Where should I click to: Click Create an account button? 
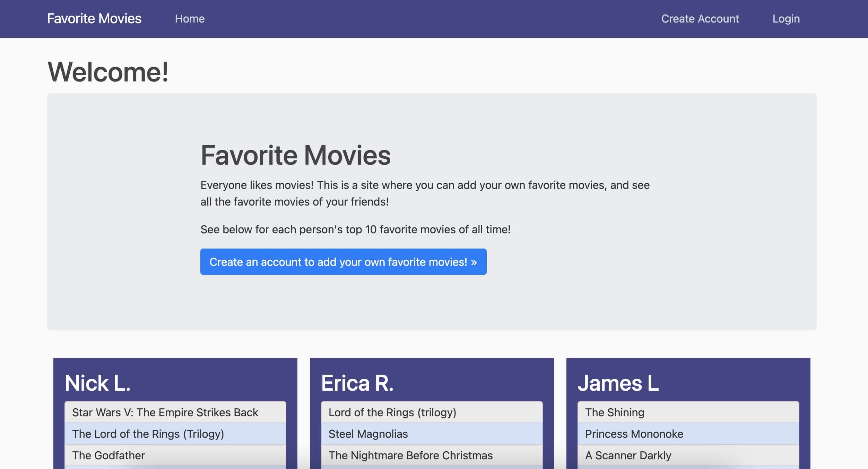344,262
